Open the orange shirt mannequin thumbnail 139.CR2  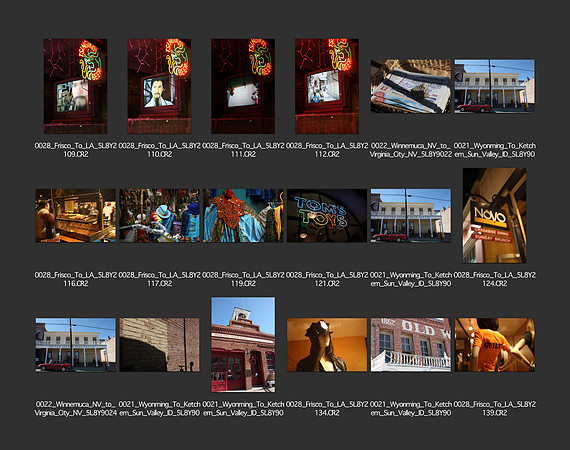494,345
